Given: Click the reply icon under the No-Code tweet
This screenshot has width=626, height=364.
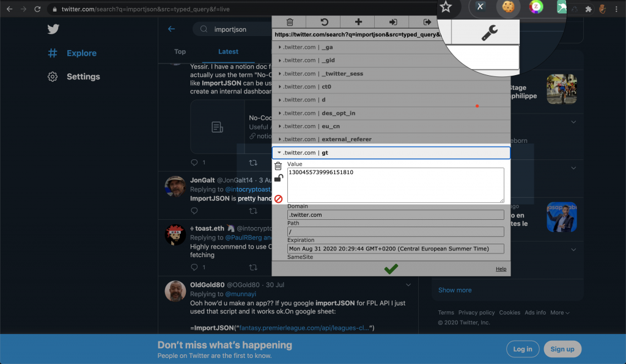Looking at the screenshot, I should click(x=194, y=162).
